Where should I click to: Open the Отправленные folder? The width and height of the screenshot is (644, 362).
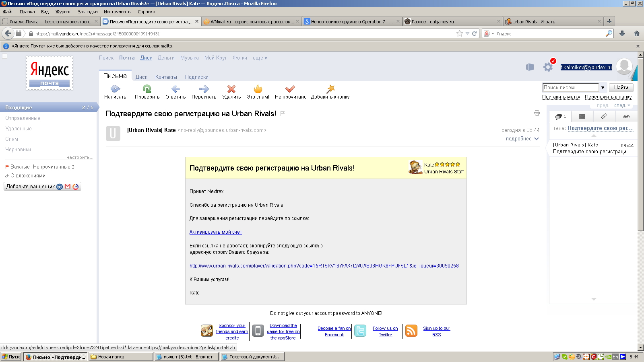[x=23, y=118]
